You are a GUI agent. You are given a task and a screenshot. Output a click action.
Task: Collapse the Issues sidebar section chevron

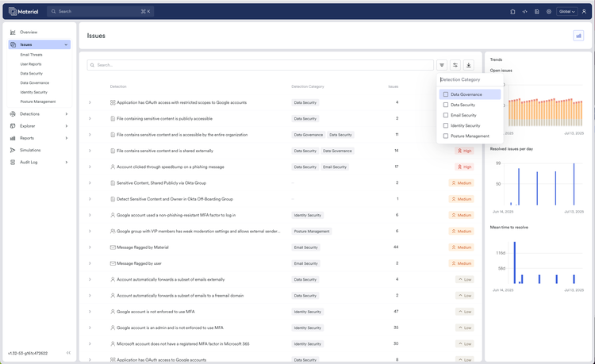[x=66, y=44]
